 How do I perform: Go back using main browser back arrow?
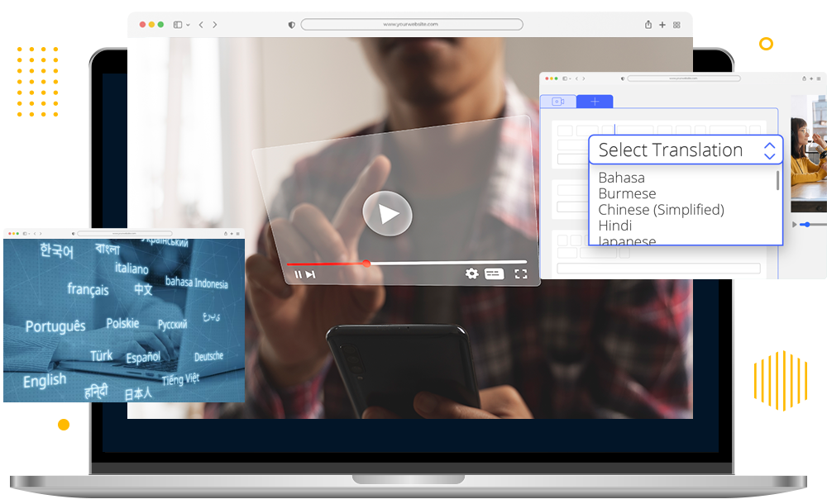coord(201,25)
